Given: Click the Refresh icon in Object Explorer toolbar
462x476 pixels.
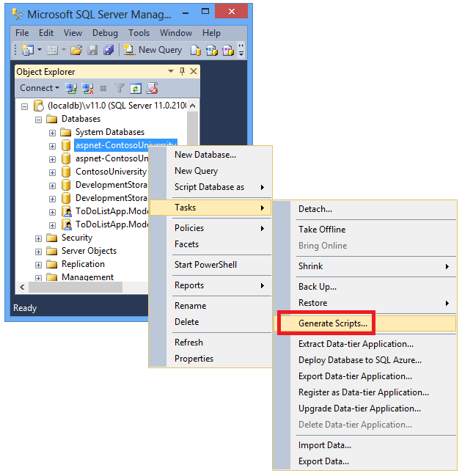Looking at the screenshot, I should pos(136,88).
